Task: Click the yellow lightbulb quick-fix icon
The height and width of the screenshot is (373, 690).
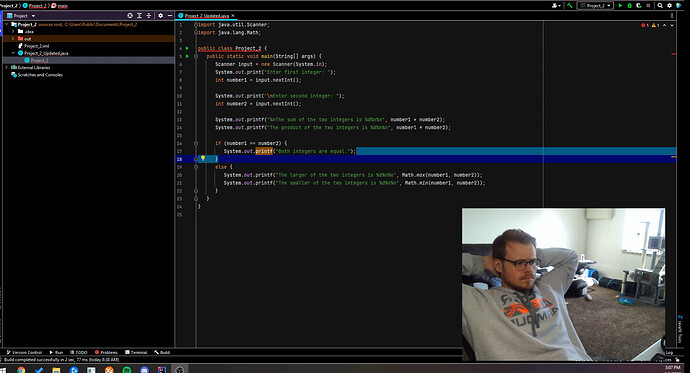Action: point(203,158)
